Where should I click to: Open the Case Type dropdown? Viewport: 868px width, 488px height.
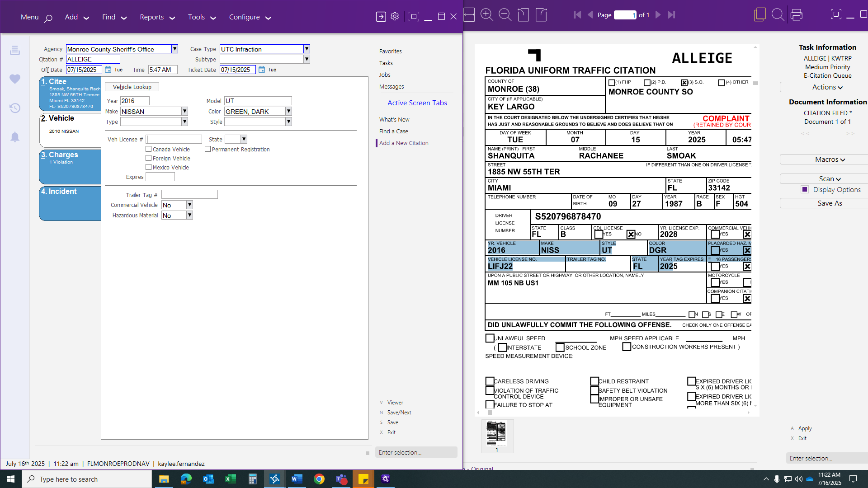[x=306, y=49]
